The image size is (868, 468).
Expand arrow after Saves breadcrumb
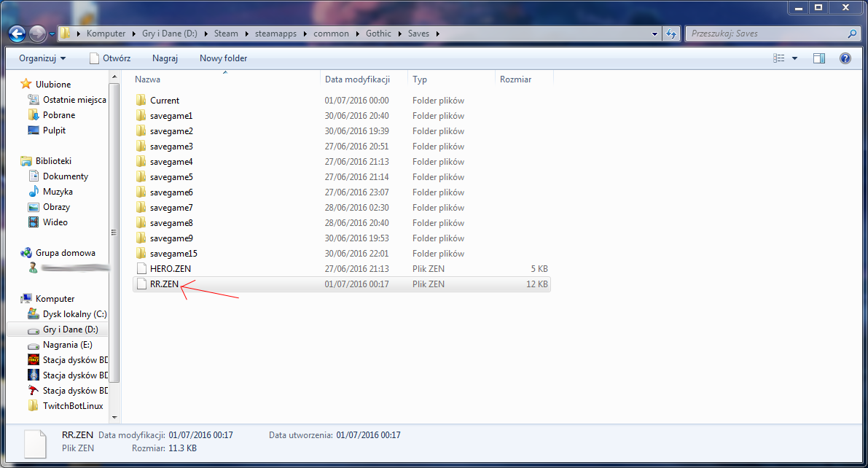(437, 34)
